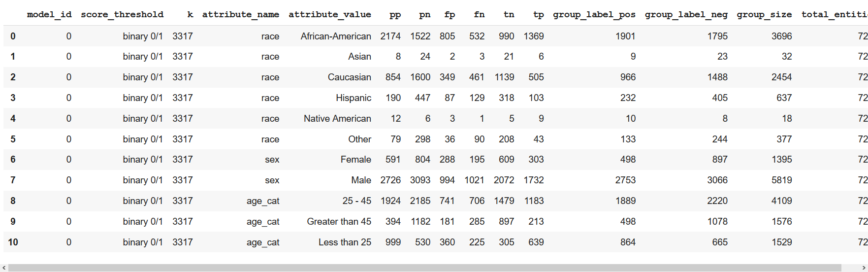
Task: Click the Caucasian group_size value 2454
Action: tap(781, 77)
